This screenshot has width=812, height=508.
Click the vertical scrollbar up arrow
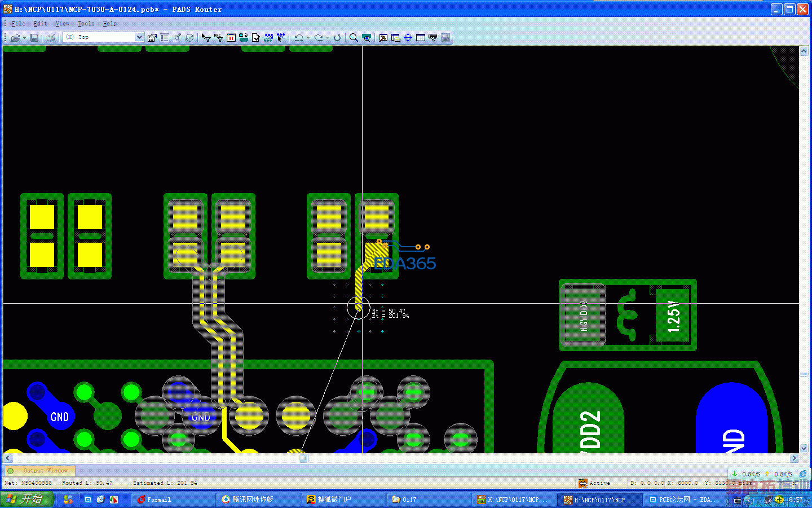pyautogui.click(x=804, y=51)
